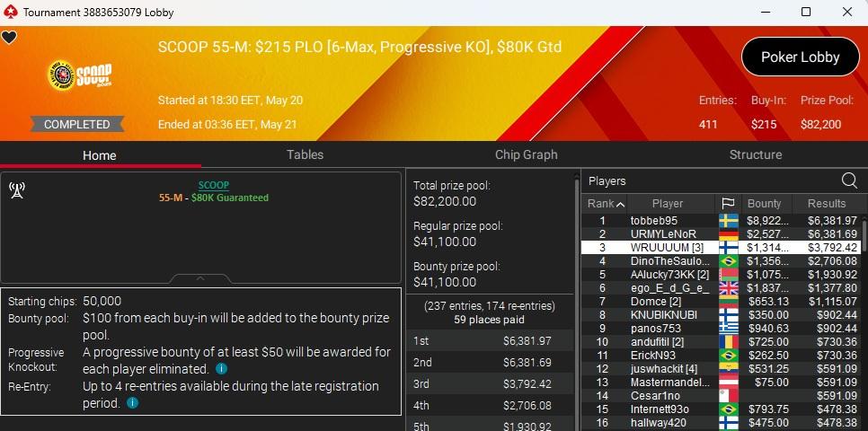Select player row URMYLeNoR
Image resolution: width=868 pixels, height=431 pixels.
pos(721,234)
